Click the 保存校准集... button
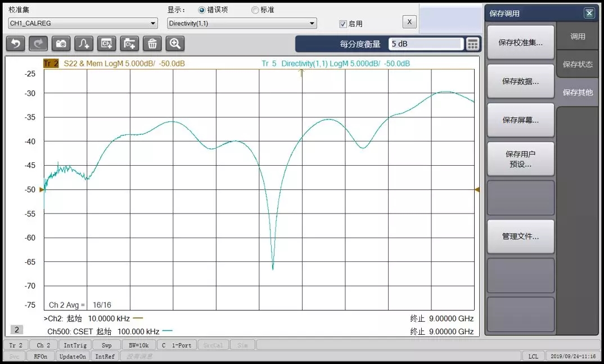Image resolution: width=604 pixels, height=364 pixels. 520,43
